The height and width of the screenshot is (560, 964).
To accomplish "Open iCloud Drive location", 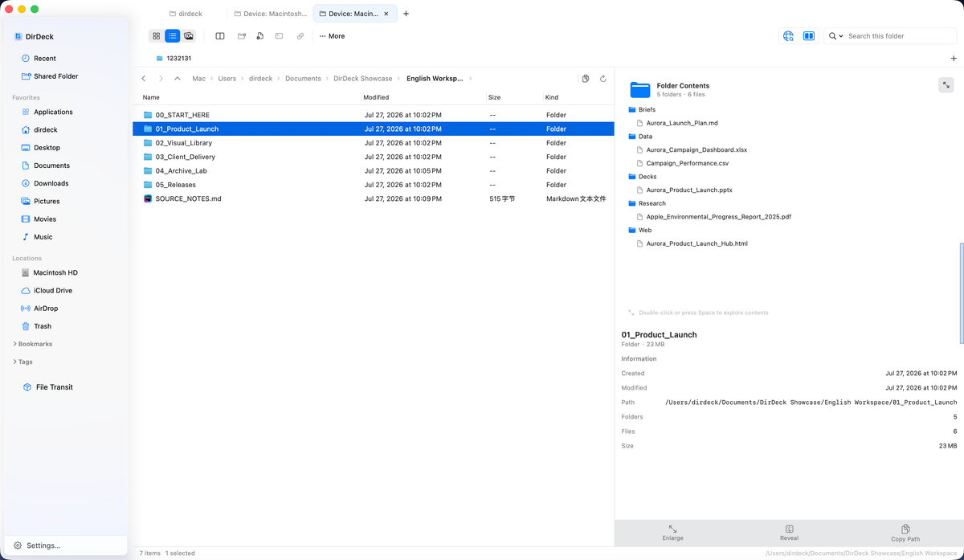I will point(52,291).
